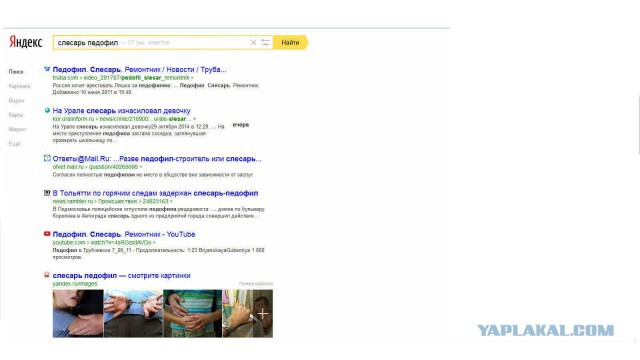Click the snippet starting "В Подмосковье полицейские"
Image resolution: width=640 pixels, height=360 pixels.
[158, 212]
